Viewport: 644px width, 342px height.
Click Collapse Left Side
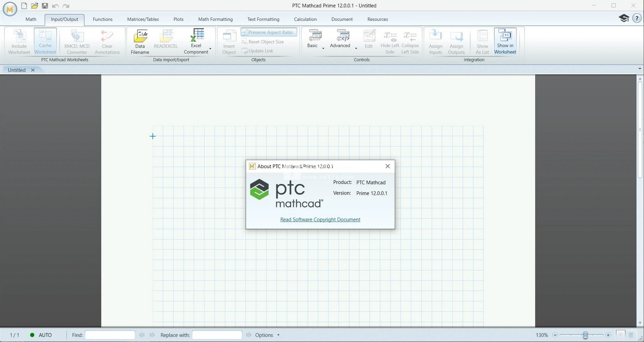(x=410, y=42)
